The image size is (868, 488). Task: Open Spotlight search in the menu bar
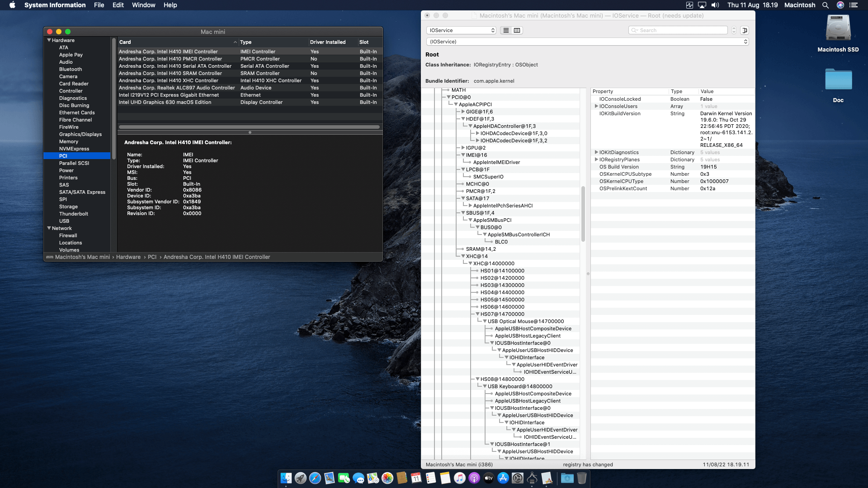pyautogui.click(x=826, y=5)
